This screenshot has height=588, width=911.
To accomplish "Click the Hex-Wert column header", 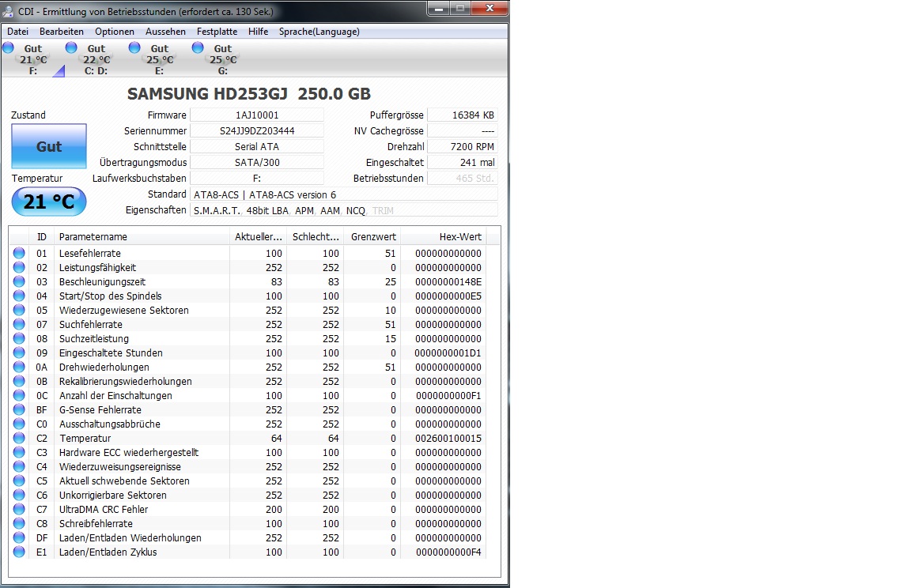I will click(444, 236).
